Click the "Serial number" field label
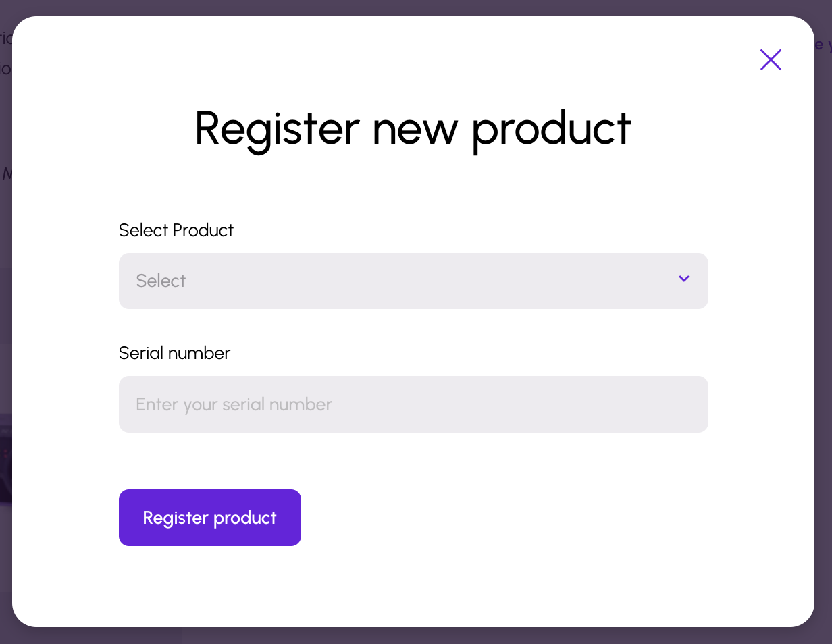Image resolution: width=832 pixels, height=644 pixels. (x=174, y=353)
